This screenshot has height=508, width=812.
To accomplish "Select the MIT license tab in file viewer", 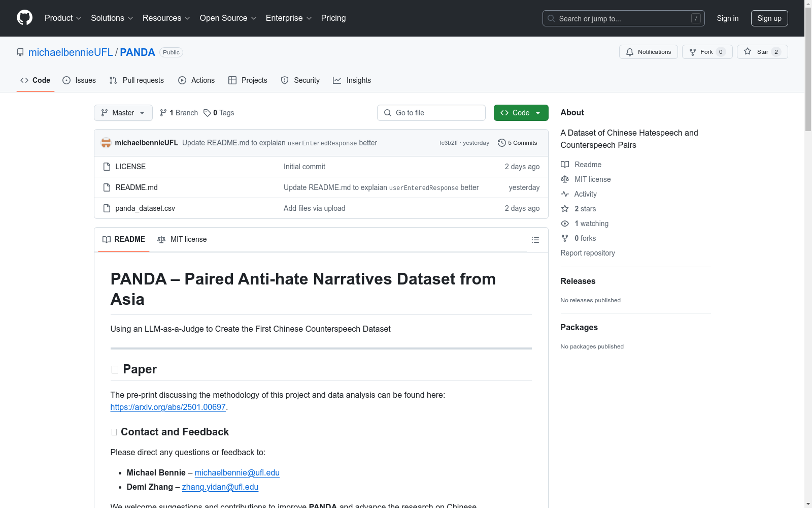I will 182,239.
